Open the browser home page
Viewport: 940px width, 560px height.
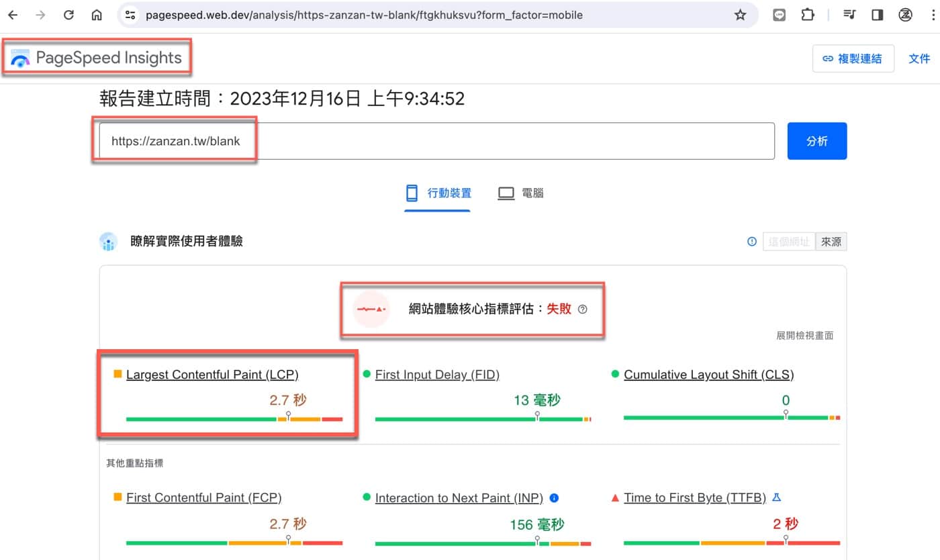(97, 15)
